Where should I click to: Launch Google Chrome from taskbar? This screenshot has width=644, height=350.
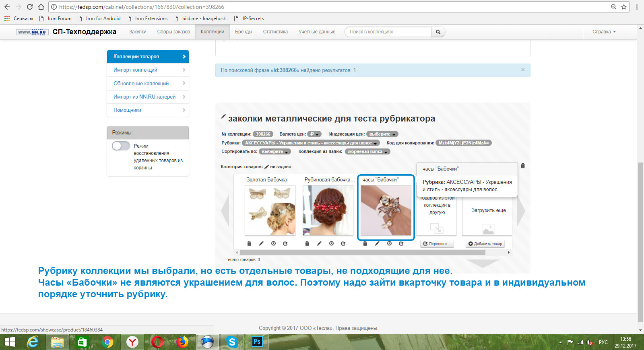(107, 342)
